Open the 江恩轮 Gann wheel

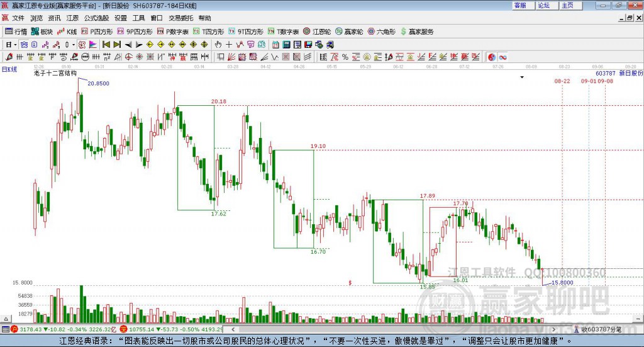[317, 31]
